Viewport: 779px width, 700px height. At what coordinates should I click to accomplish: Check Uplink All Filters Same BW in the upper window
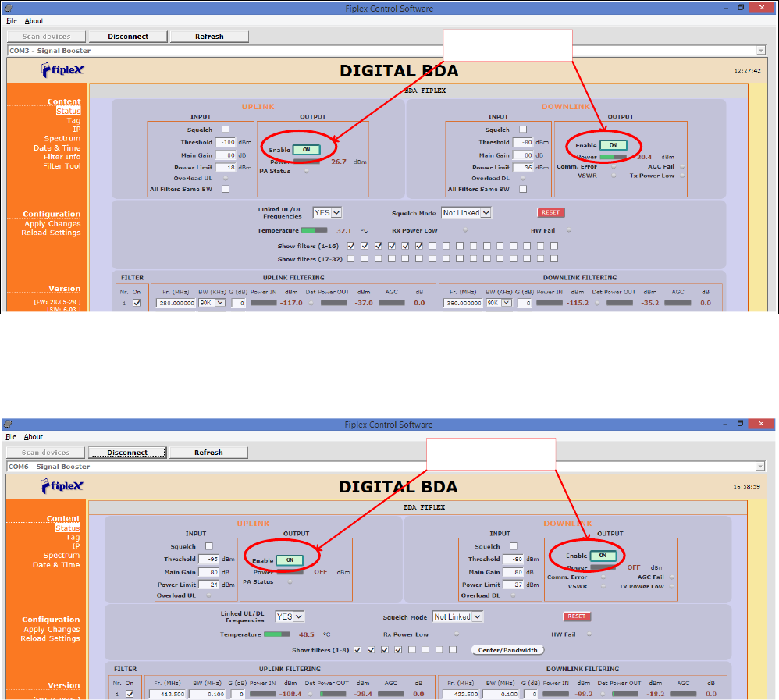[x=226, y=189]
